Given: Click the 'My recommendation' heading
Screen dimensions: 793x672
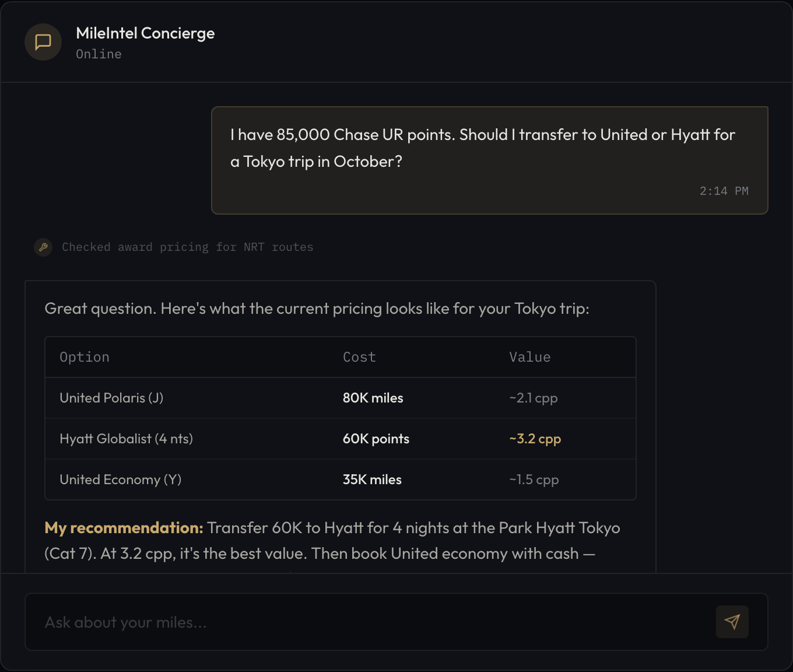Looking at the screenshot, I should tap(122, 527).
